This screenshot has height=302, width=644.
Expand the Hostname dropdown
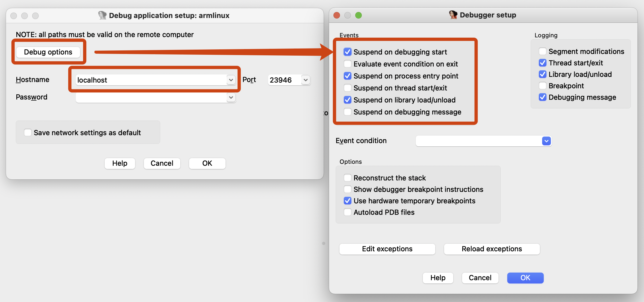coord(231,80)
